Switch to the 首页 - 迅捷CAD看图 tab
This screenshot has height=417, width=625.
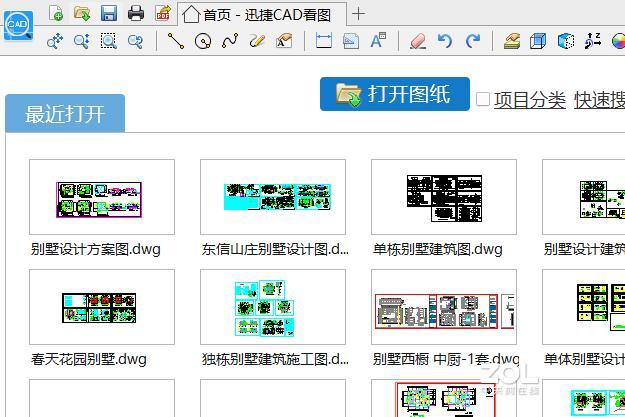[261, 14]
